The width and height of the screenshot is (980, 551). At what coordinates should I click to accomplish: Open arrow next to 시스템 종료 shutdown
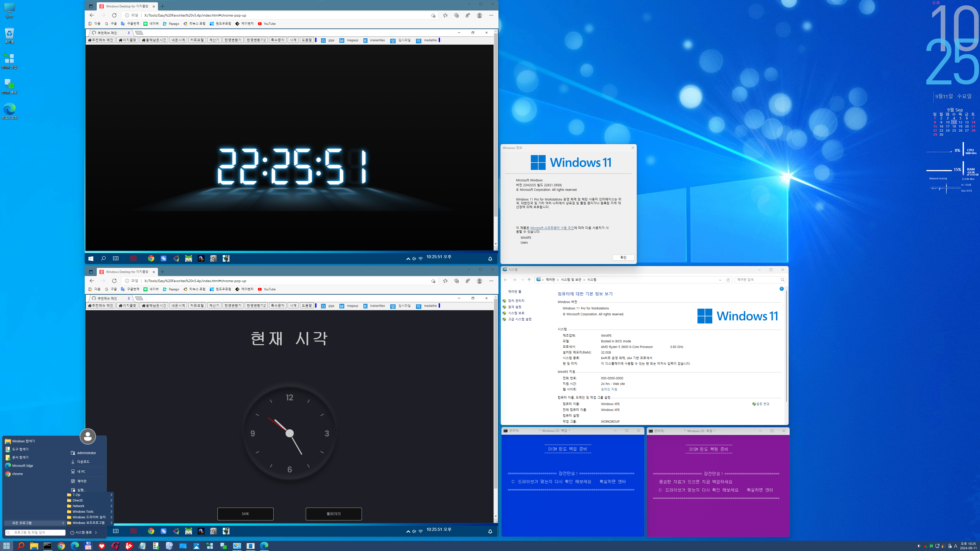[x=96, y=532]
